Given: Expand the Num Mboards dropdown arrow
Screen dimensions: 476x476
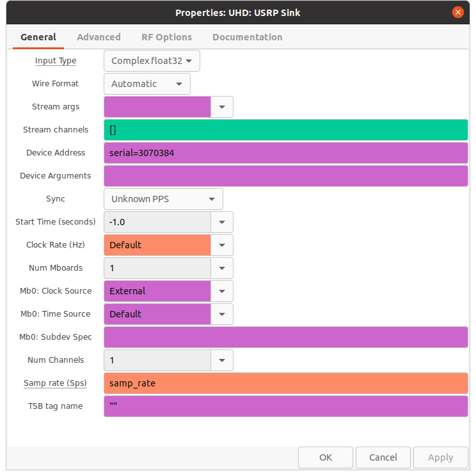Looking at the screenshot, I should (222, 268).
